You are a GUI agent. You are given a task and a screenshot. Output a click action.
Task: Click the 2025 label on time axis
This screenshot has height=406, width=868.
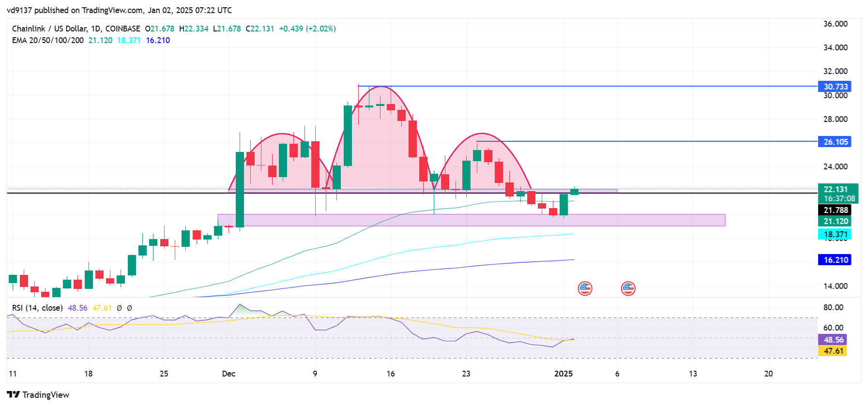click(x=563, y=374)
